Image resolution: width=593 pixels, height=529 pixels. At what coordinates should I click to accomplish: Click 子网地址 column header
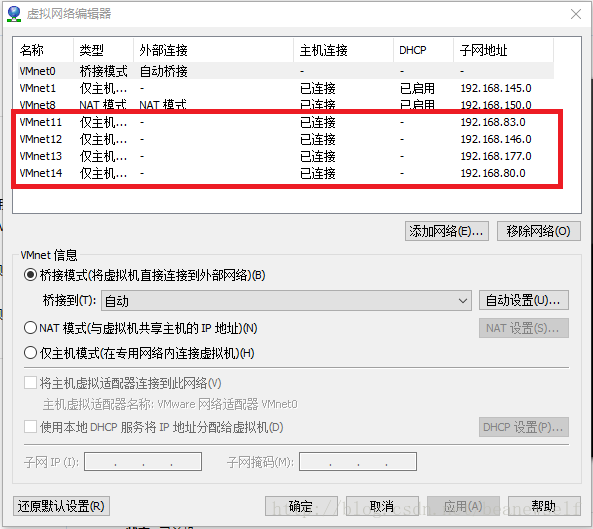(503, 50)
